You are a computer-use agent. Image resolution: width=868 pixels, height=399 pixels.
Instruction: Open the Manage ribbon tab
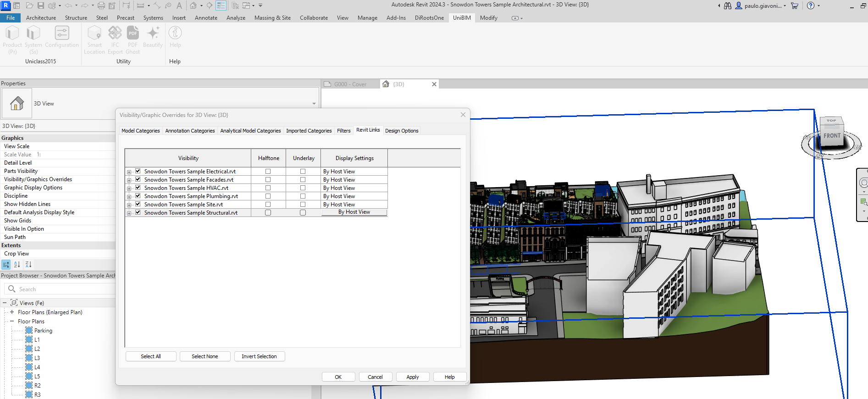click(x=367, y=18)
